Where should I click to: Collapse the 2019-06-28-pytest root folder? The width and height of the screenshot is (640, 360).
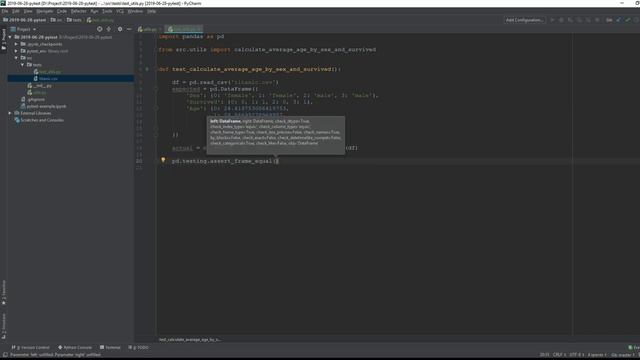10,37
